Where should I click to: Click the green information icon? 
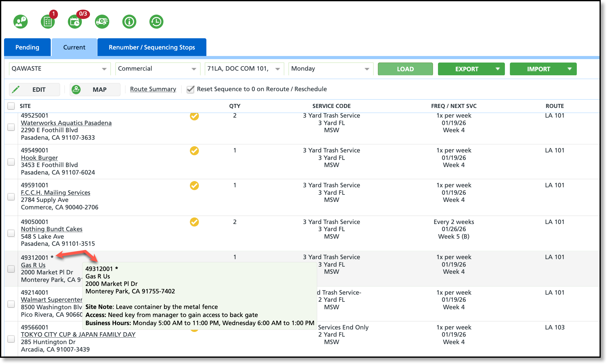tap(129, 22)
